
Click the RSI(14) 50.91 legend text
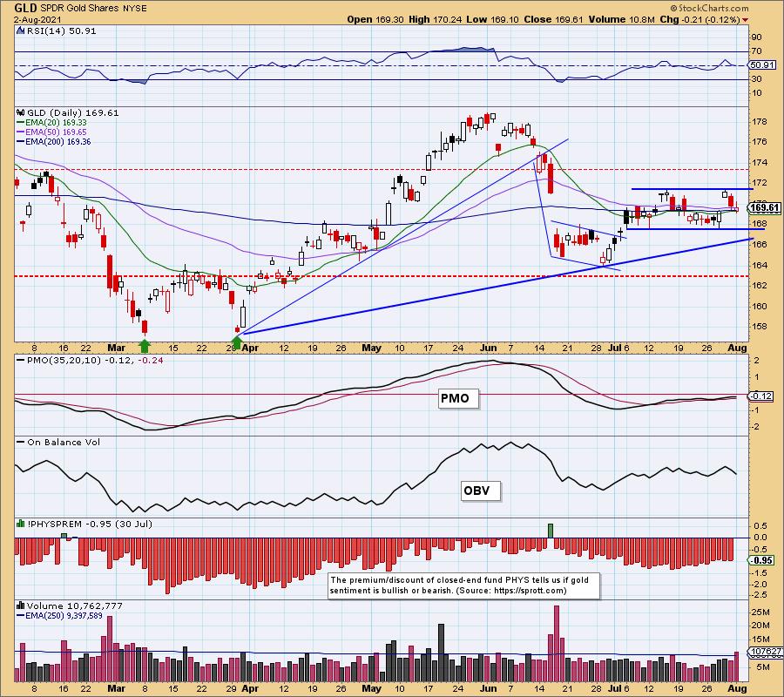click(x=61, y=30)
